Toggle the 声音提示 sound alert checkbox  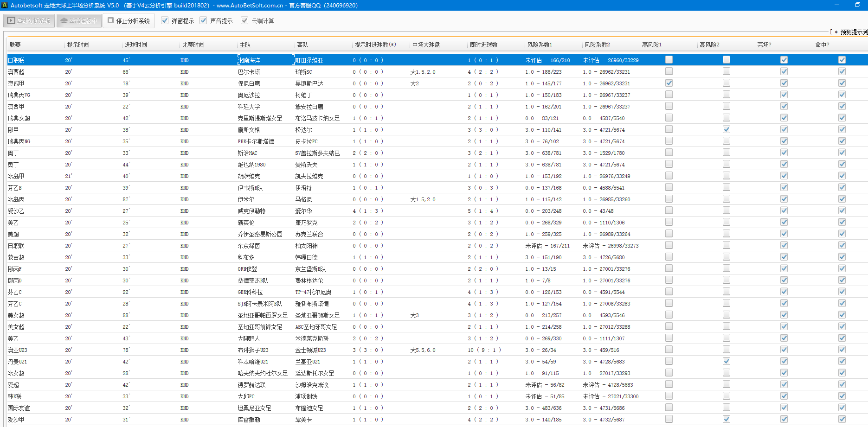(x=203, y=21)
